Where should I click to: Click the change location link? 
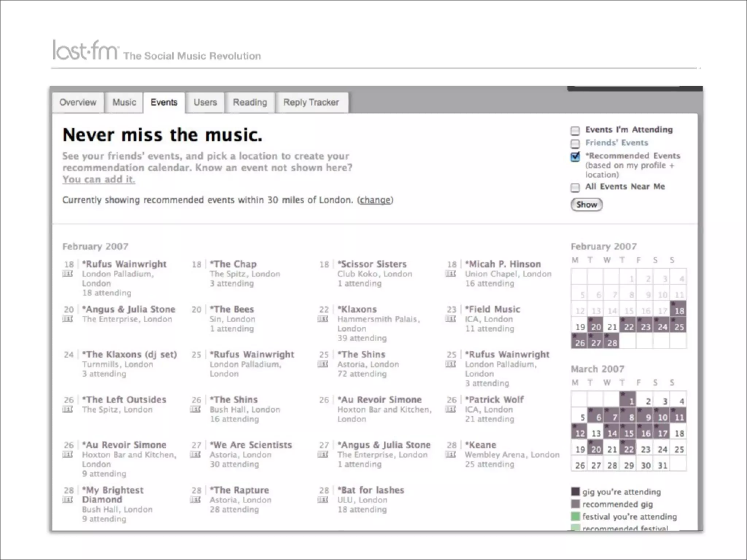(375, 200)
